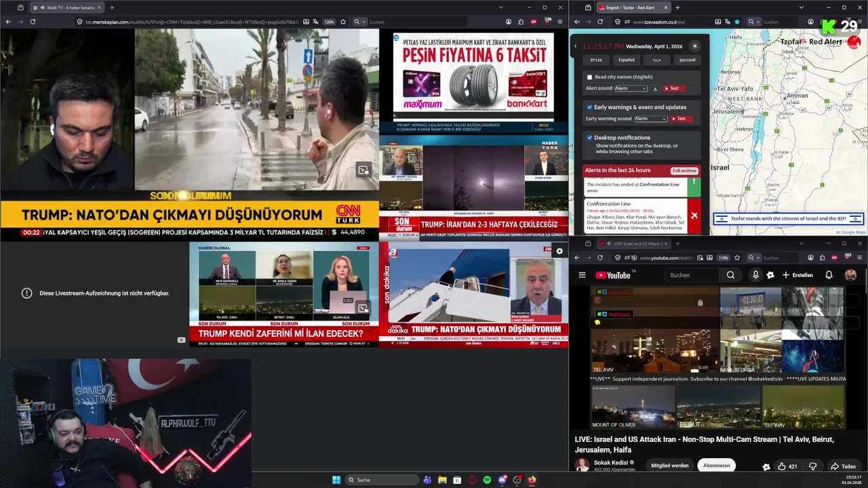Uncheck Early warnings & event end updates
The image size is (868, 488).
(x=589, y=107)
